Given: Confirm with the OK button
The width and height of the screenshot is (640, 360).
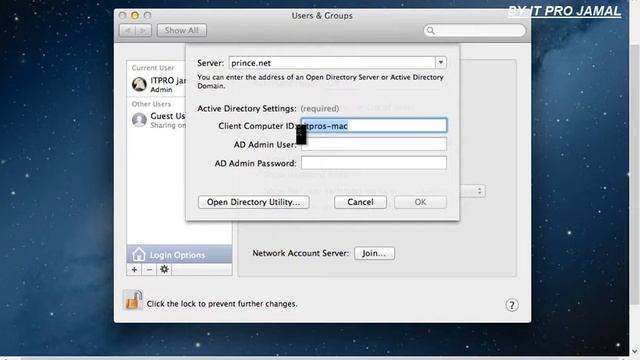Looking at the screenshot, I should click(420, 202).
